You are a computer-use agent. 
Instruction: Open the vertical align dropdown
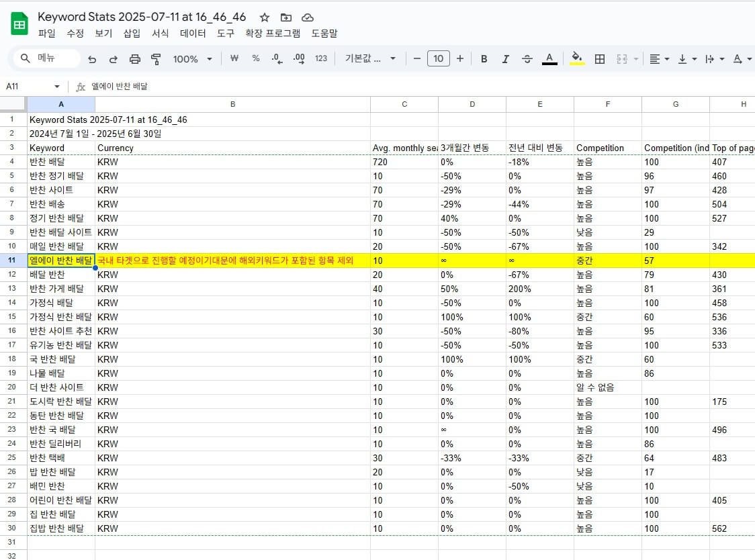pyautogui.click(x=687, y=58)
